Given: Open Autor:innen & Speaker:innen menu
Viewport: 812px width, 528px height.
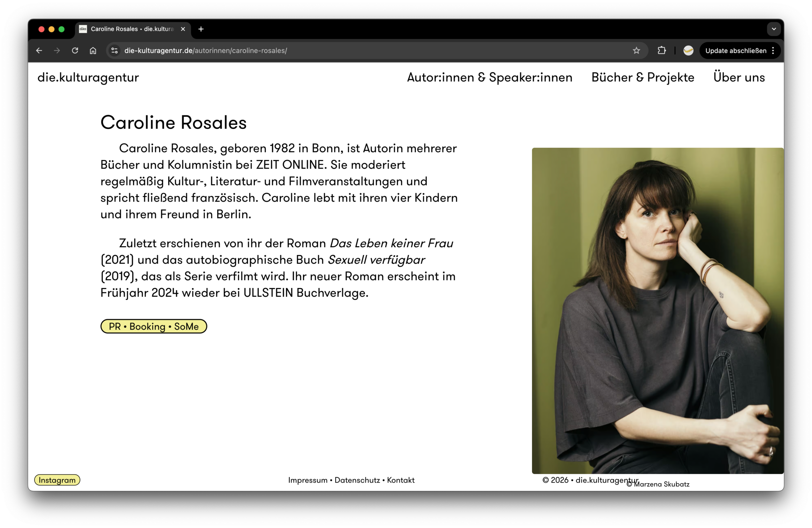Looking at the screenshot, I should coord(489,77).
